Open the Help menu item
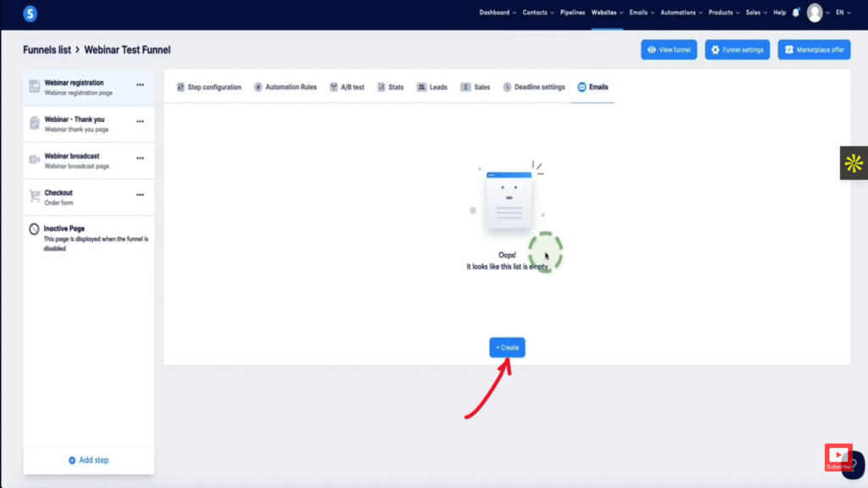This screenshot has width=868, height=488. [x=780, y=13]
